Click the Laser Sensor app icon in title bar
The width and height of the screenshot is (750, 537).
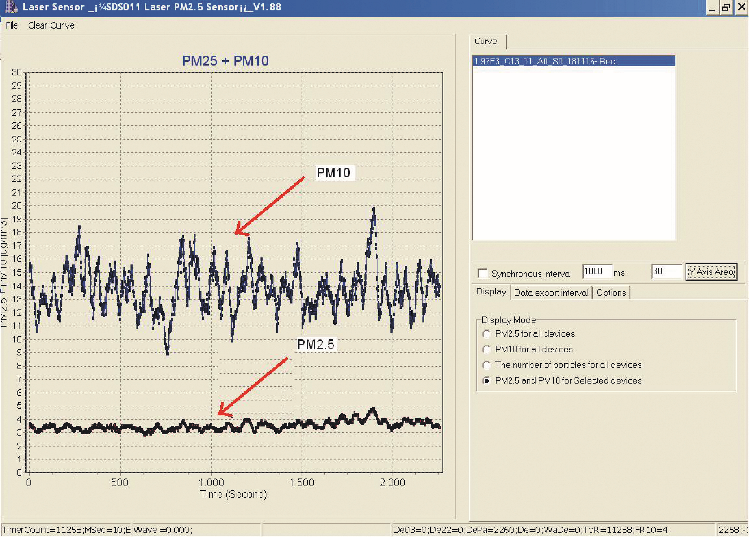[9, 7]
